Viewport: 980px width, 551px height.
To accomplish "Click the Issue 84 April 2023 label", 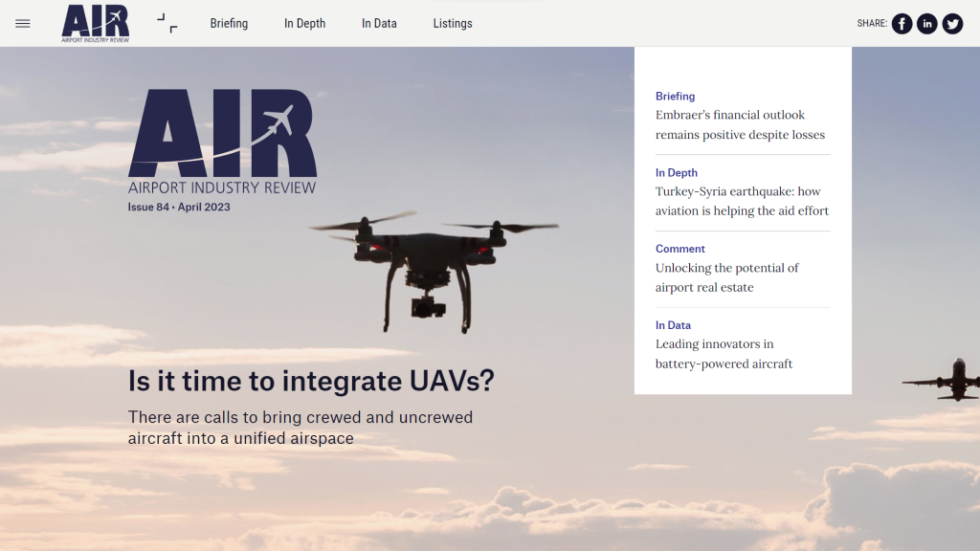I will pos(179,208).
